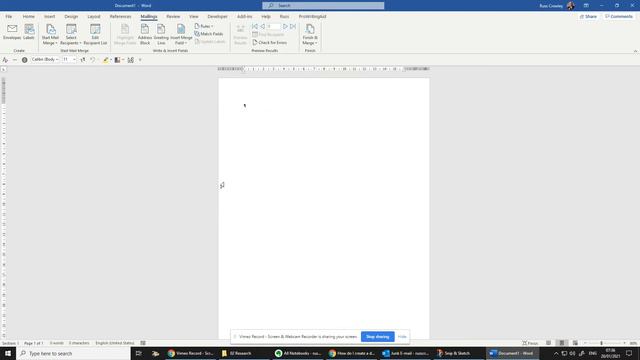Click English (United States) language status
This screenshot has width=640, height=360.
coord(115,343)
